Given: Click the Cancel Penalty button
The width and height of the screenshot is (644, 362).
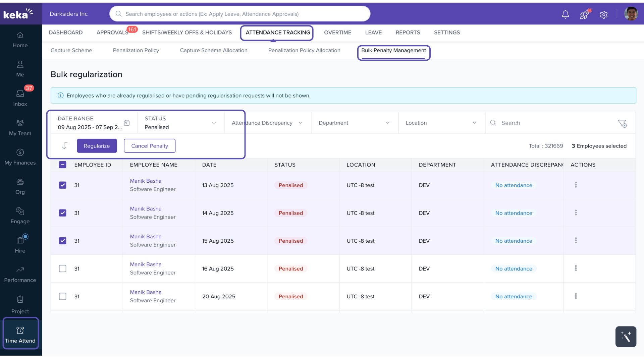Looking at the screenshot, I should [x=150, y=146].
